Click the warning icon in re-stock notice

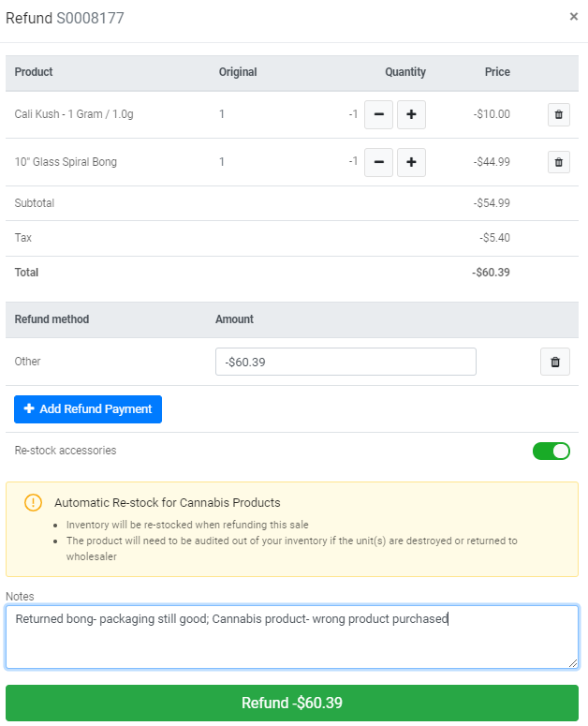(33, 502)
